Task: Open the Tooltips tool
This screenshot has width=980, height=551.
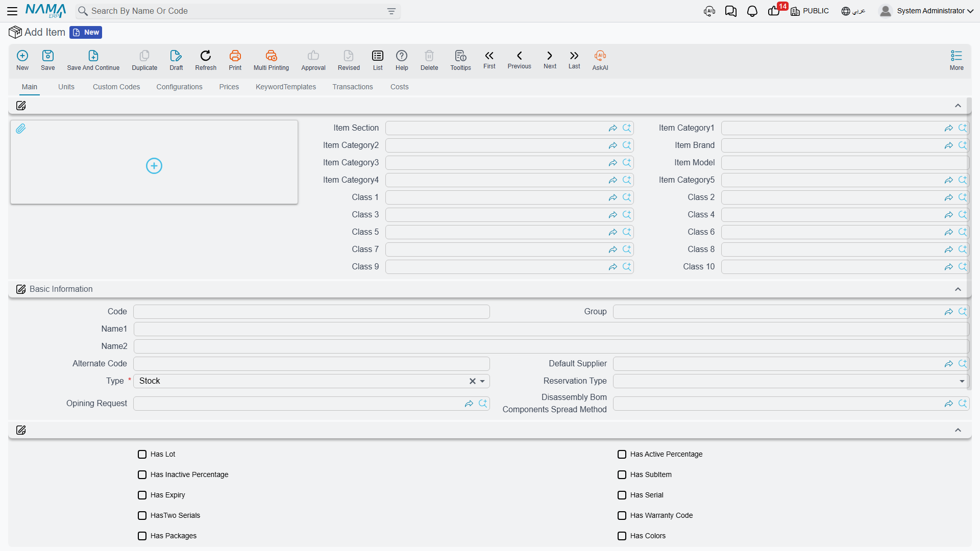Action: click(x=460, y=60)
